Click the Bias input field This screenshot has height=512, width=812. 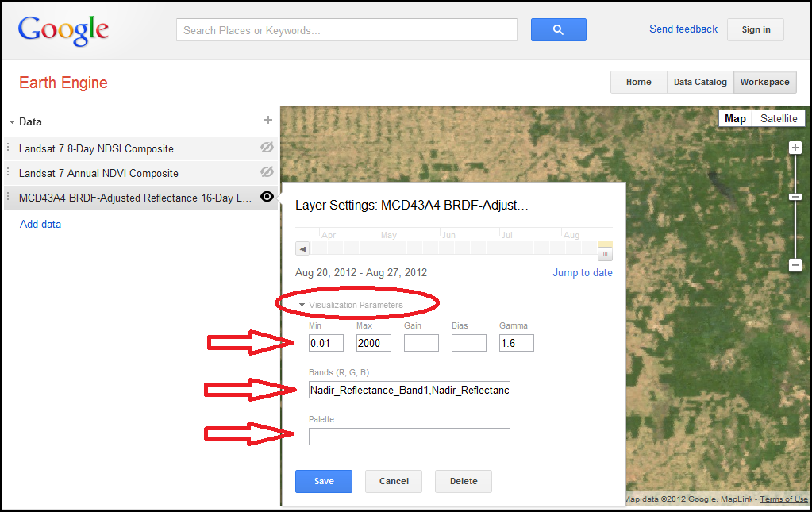point(468,343)
